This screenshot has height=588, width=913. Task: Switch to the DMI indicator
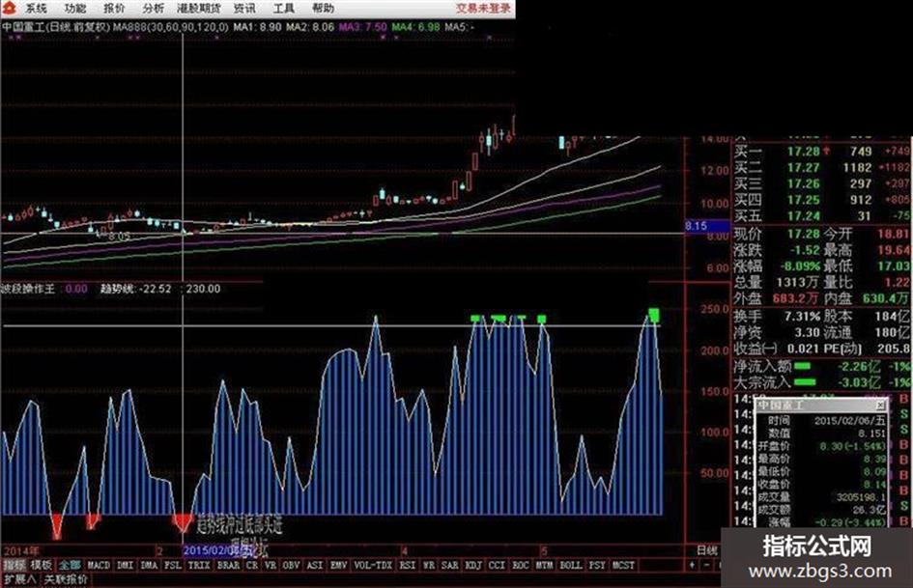[x=126, y=565]
